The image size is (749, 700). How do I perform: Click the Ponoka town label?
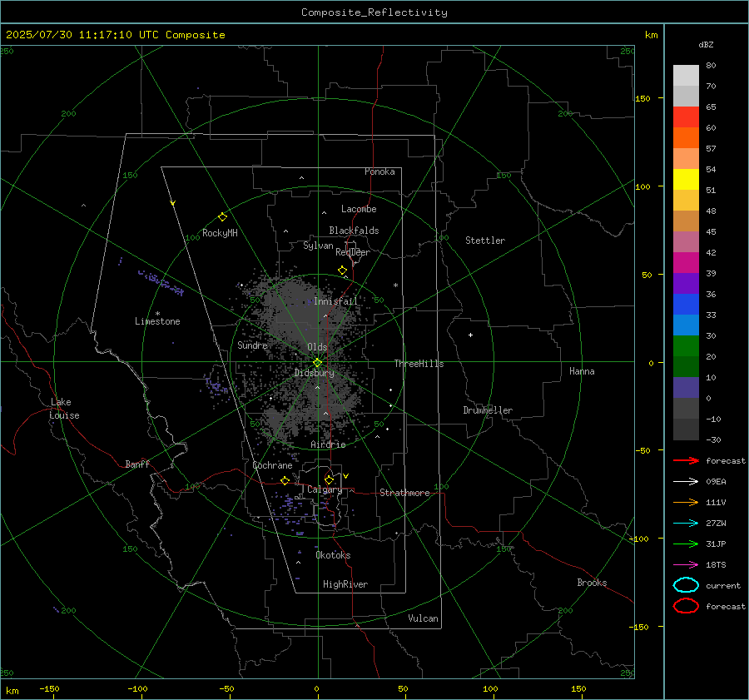tap(379, 172)
